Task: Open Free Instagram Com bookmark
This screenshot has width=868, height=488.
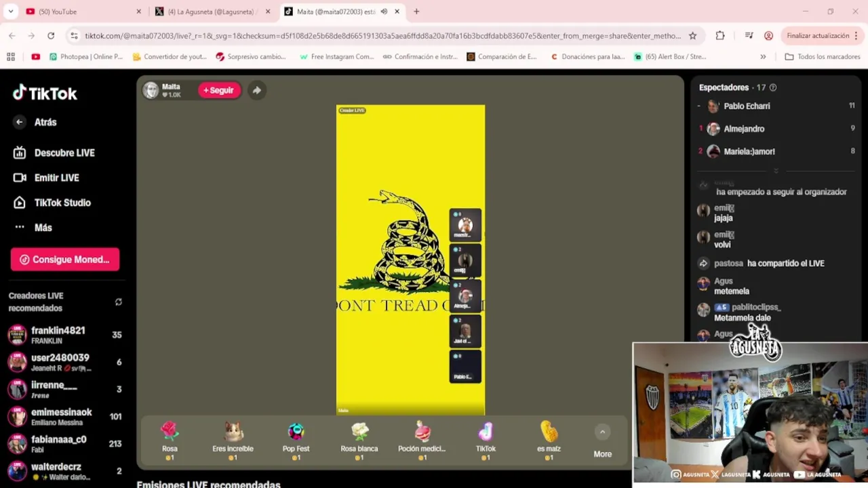Action: coord(337,57)
